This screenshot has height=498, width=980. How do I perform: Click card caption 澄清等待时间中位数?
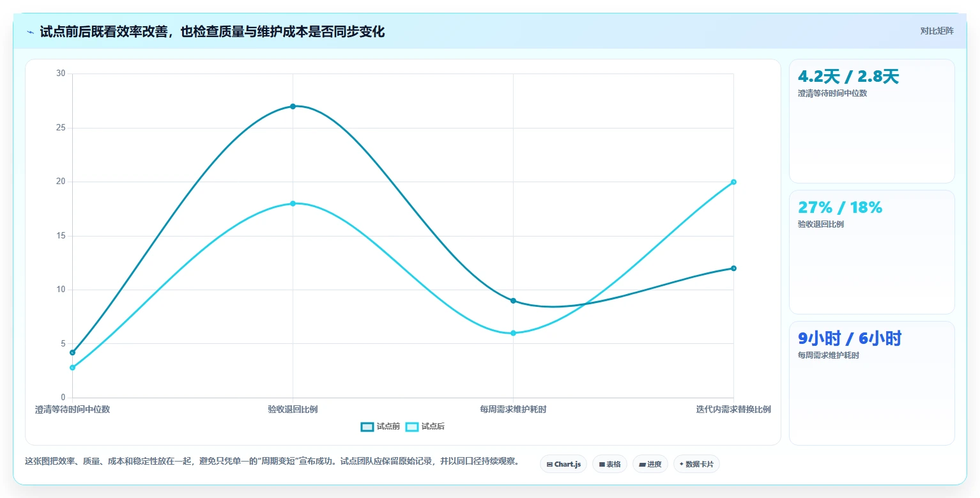(x=832, y=93)
